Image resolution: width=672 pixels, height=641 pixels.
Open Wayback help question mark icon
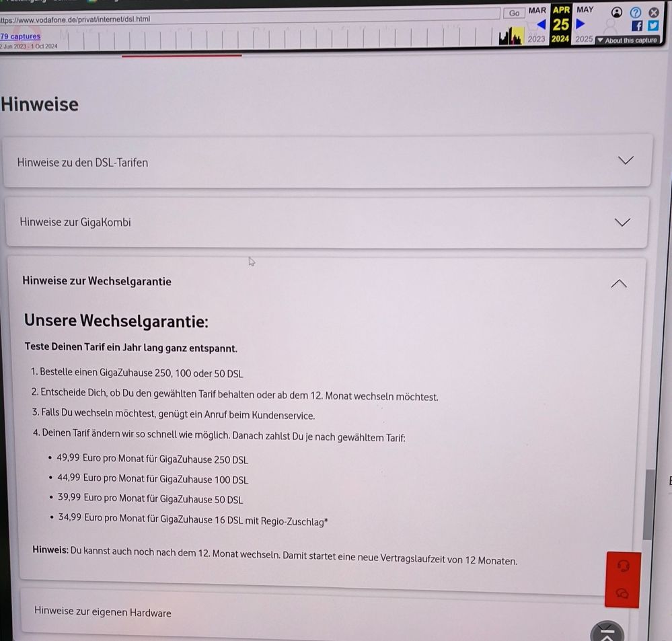point(636,12)
